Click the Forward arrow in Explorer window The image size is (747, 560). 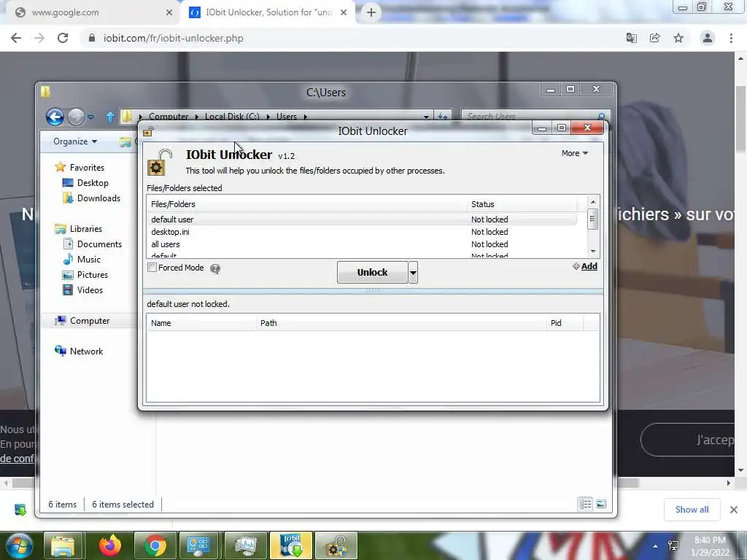(x=76, y=117)
